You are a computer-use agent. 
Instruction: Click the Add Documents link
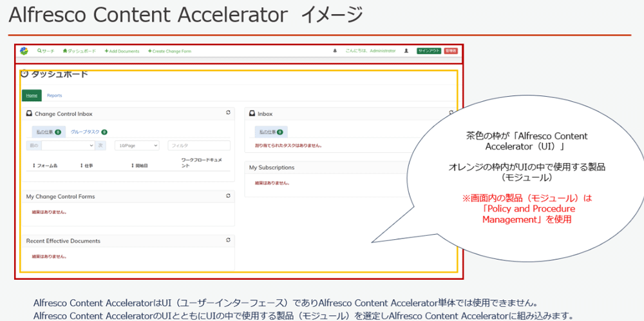click(122, 51)
